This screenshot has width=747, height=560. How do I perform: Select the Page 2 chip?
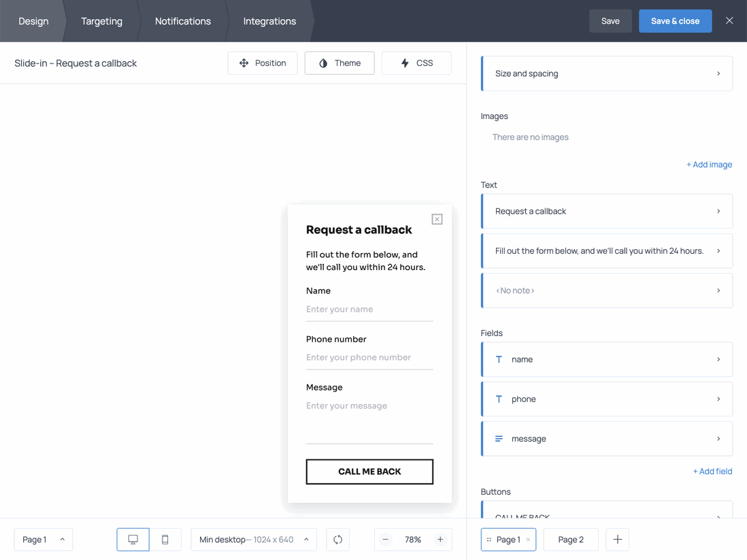coord(571,539)
